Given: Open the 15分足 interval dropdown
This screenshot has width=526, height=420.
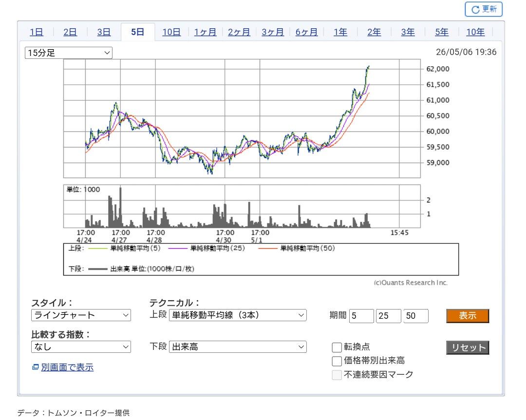Looking at the screenshot, I should point(69,53).
